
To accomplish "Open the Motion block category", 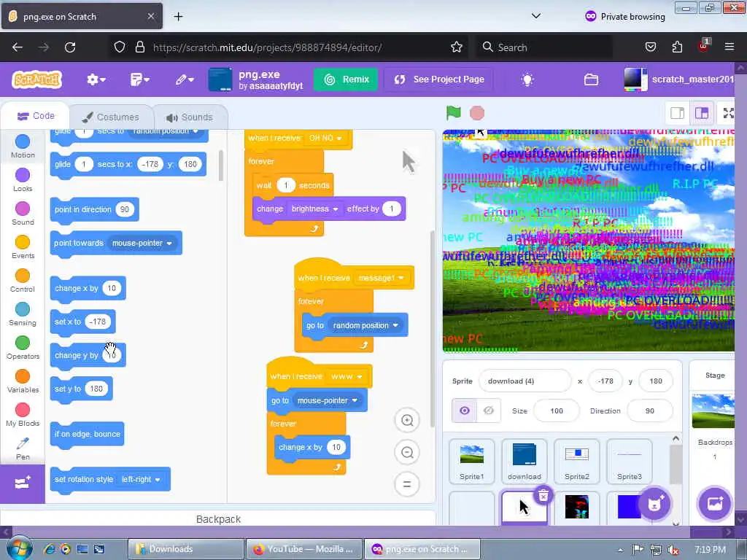I will tap(23, 147).
